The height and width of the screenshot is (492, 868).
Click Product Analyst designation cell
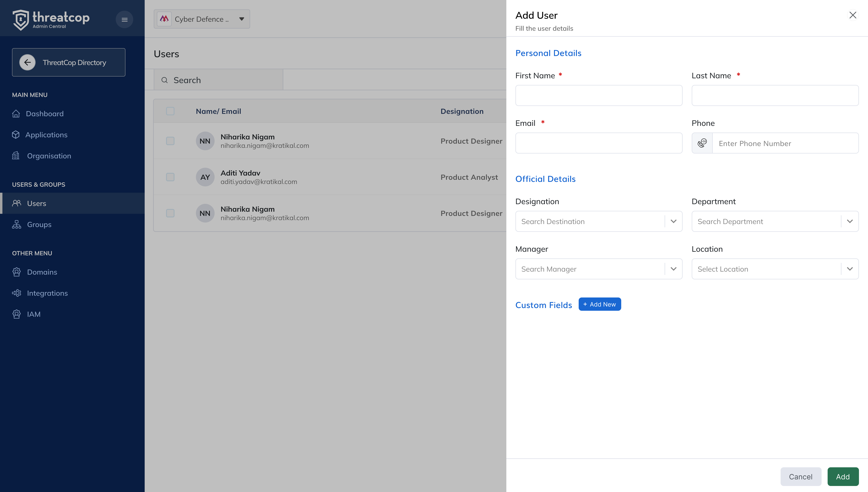(469, 177)
